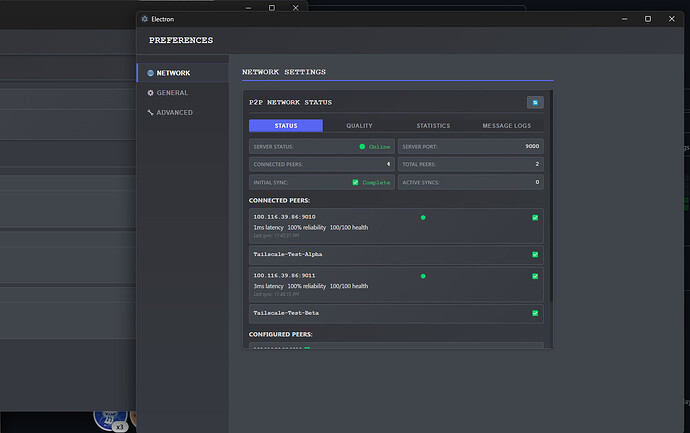Viewport: 690px width, 433px height.
Task: Toggle checkbox for peer 100.116.39.86:9010
Action: point(535,218)
